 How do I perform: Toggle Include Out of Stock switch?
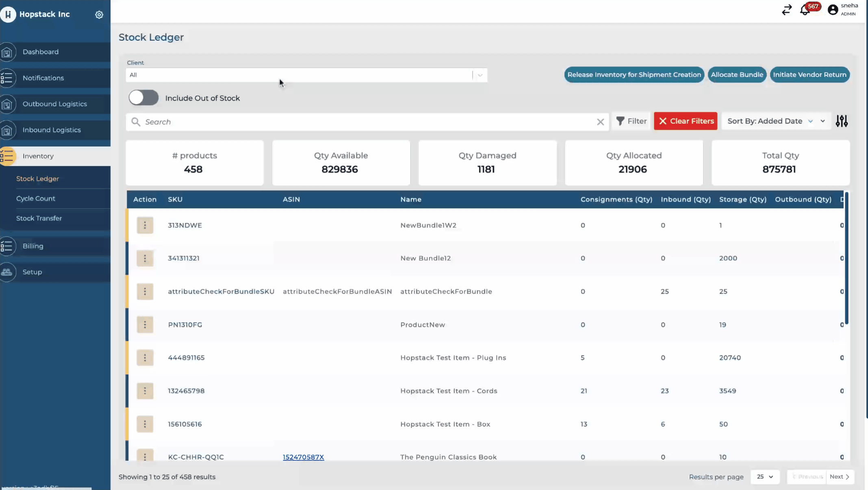143,98
